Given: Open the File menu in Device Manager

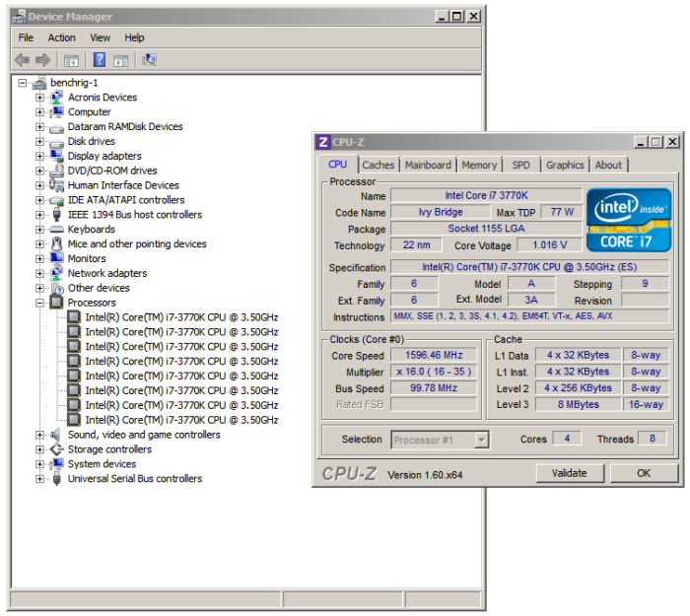Looking at the screenshot, I should coord(26,37).
